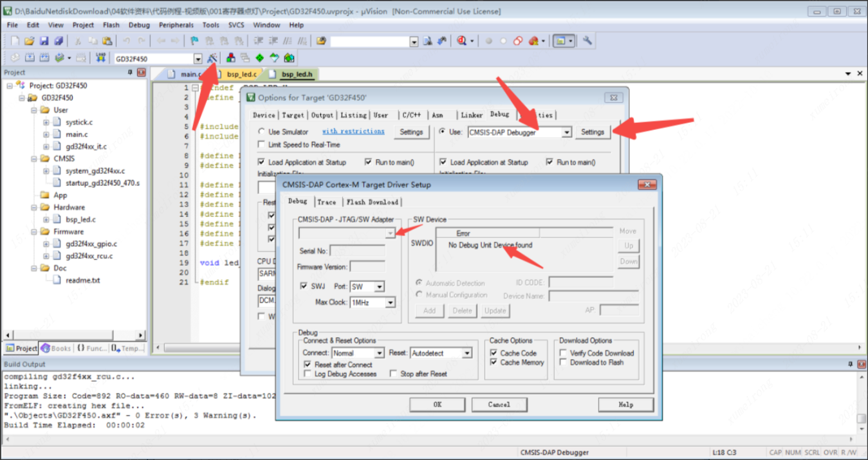Image resolution: width=868 pixels, height=460 pixels.
Task: Open Options for Target wand icon
Action: point(212,59)
